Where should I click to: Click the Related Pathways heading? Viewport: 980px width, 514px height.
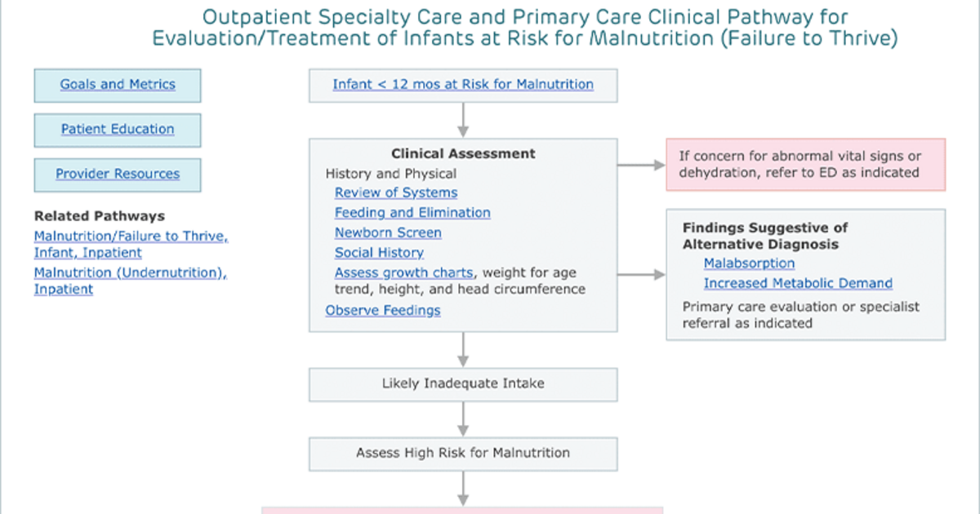click(x=99, y=216)
